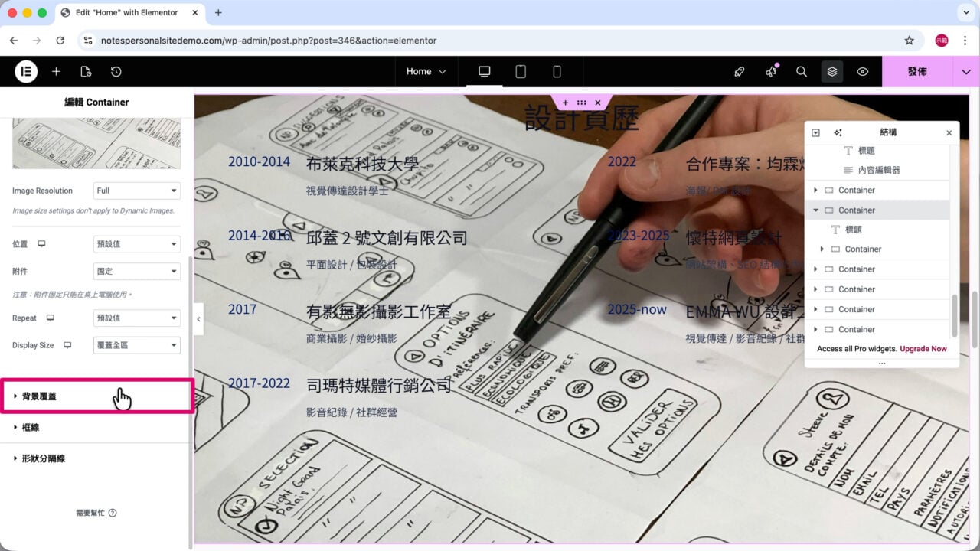Follow the Upgrade Now link
Screen dimensions: 980x551
[923, 349]
